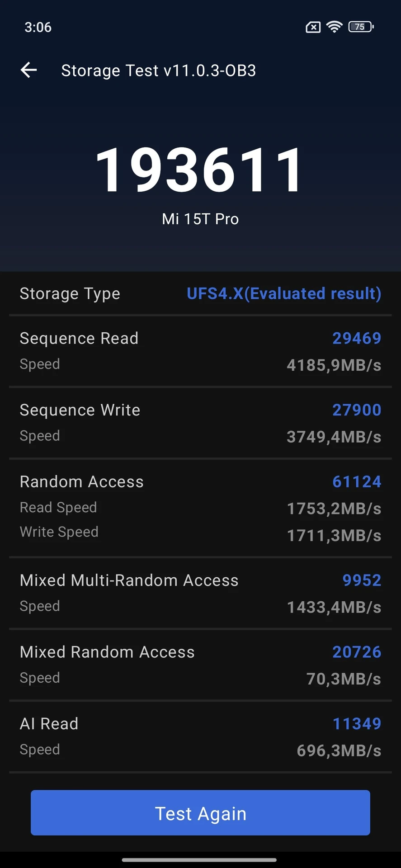
Task: Select the Sequence Read row
Action: tap(200, 351)
